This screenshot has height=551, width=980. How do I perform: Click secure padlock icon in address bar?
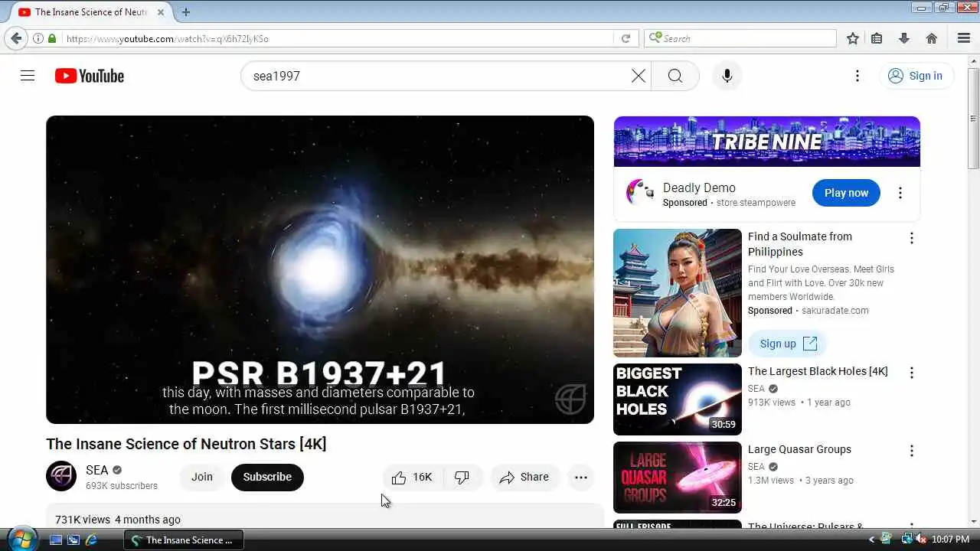52,38
